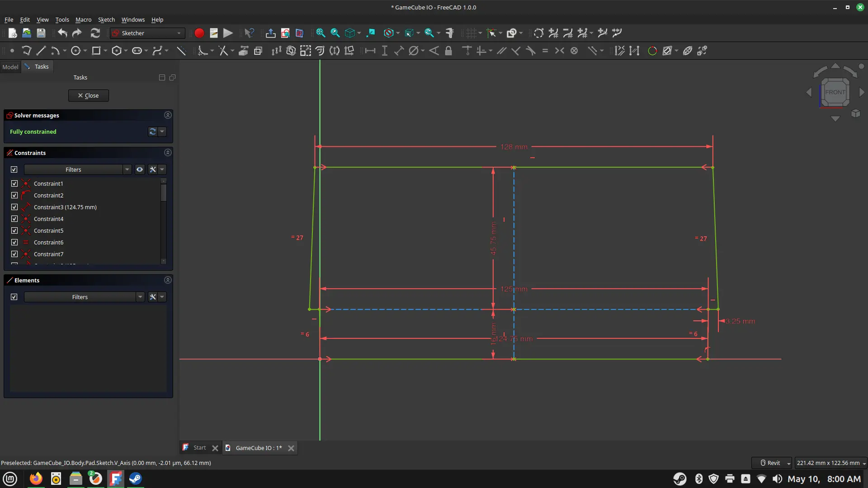Select the Point creation tool
868x488 pixels.
[12, 51]
